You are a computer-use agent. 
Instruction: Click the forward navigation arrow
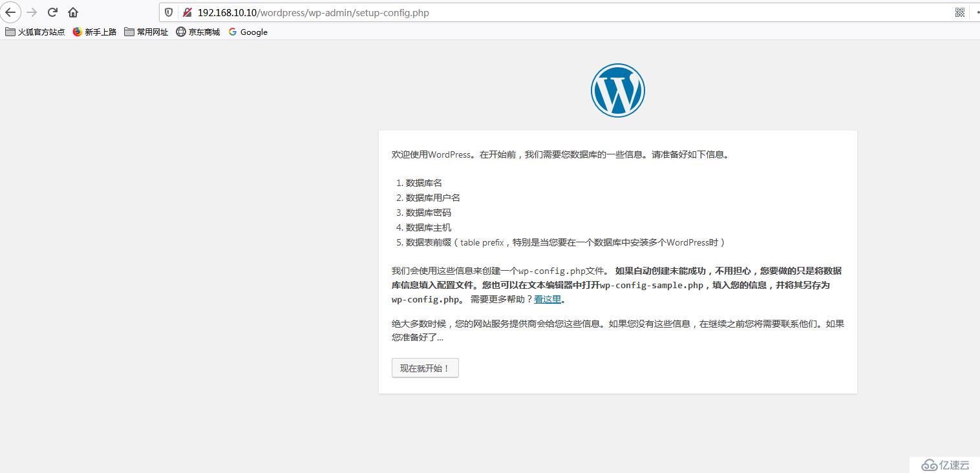(x=32, y=12)
